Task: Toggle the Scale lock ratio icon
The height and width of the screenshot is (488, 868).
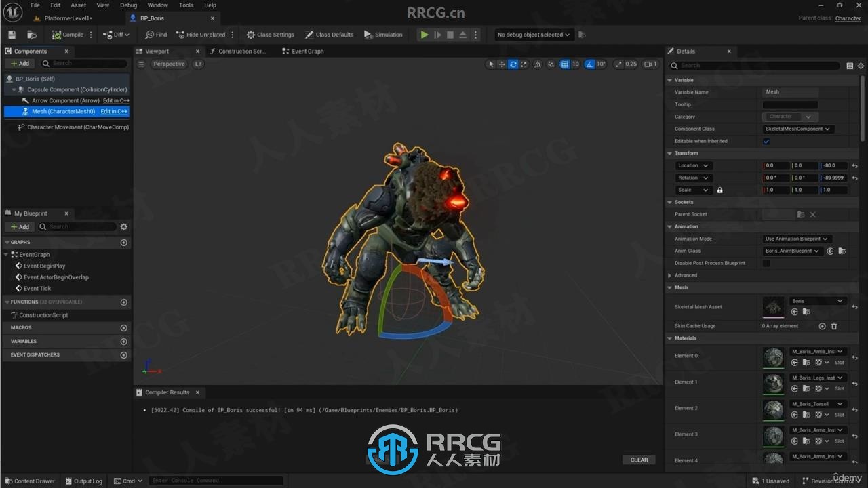Action: (719, 190)
